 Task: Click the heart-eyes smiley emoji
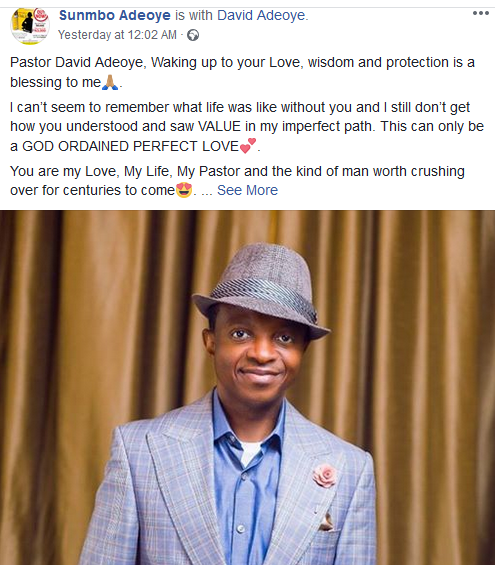pos(184,190)
